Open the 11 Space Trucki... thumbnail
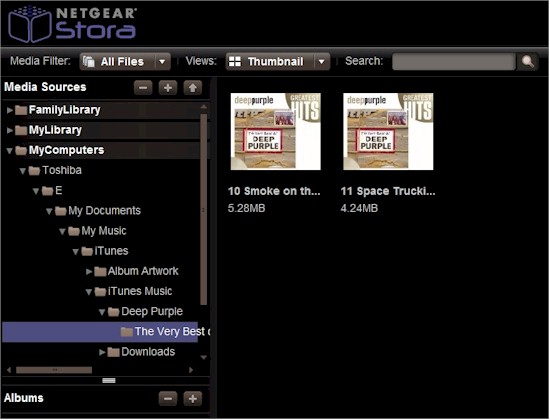550x420 pixels. pyautogui.click(x=388, y=132)
